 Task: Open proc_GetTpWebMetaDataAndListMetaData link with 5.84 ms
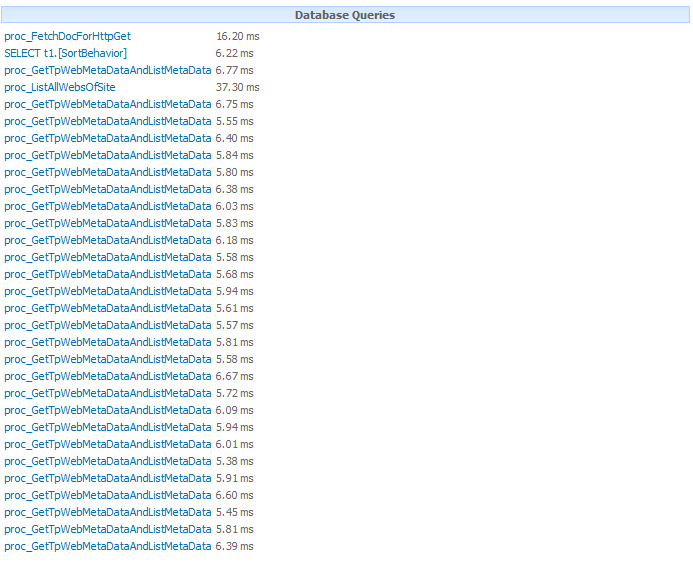click(108, 155)
